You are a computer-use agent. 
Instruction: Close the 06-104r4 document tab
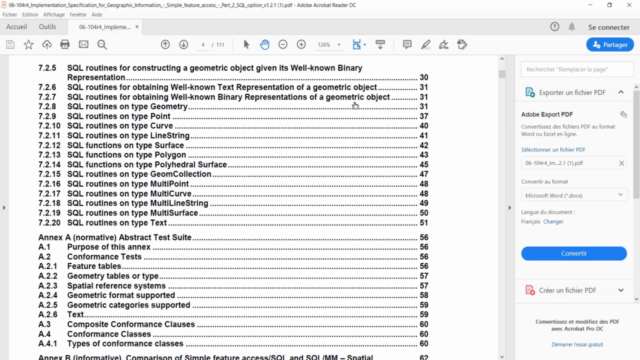tap(137, 27)
